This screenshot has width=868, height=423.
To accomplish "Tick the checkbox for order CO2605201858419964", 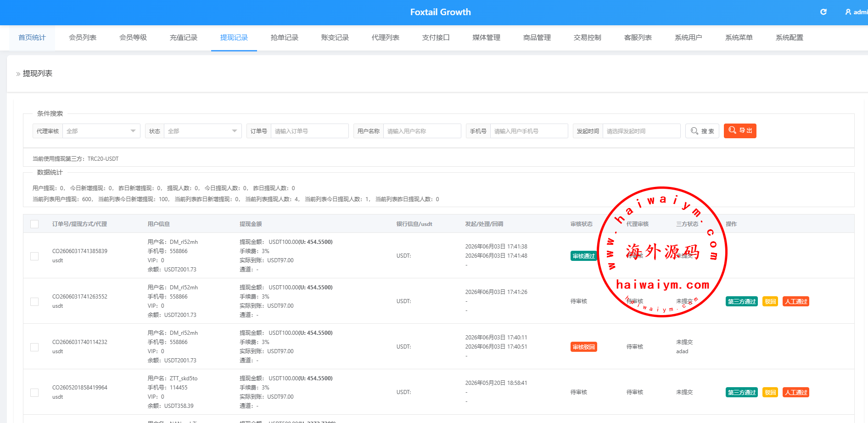I will pos(34,392).
